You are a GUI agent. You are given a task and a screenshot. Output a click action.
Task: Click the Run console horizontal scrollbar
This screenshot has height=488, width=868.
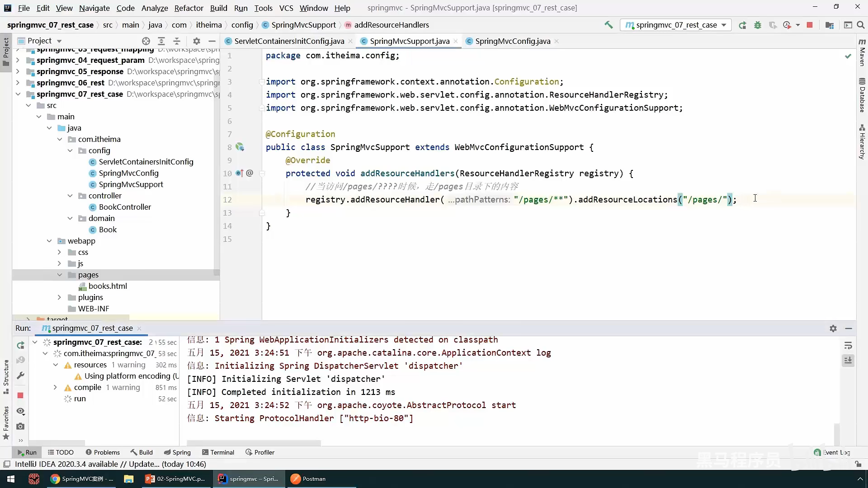[x=253, y=443]
